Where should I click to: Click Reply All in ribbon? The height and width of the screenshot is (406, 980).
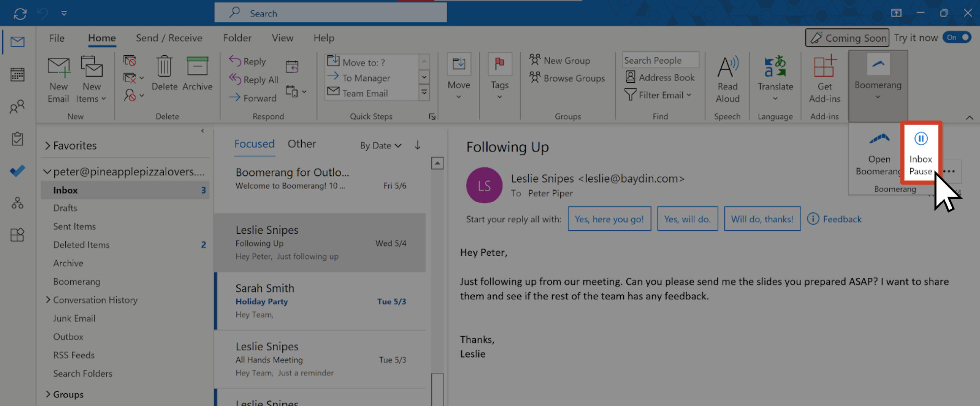254,80
